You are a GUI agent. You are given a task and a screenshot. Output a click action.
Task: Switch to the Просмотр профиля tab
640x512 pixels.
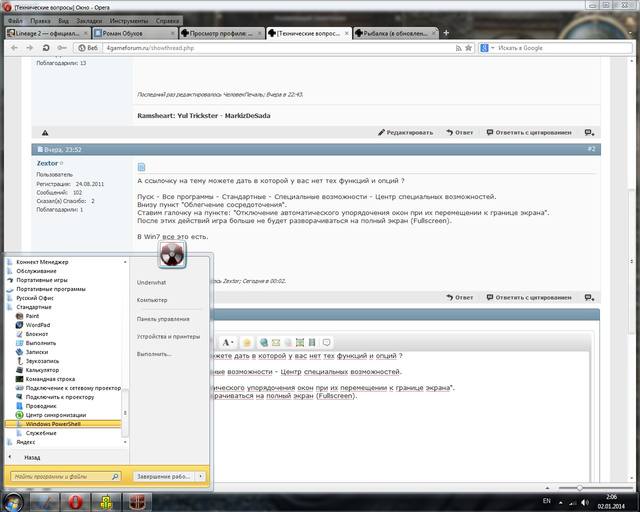(x=221, y=33)
